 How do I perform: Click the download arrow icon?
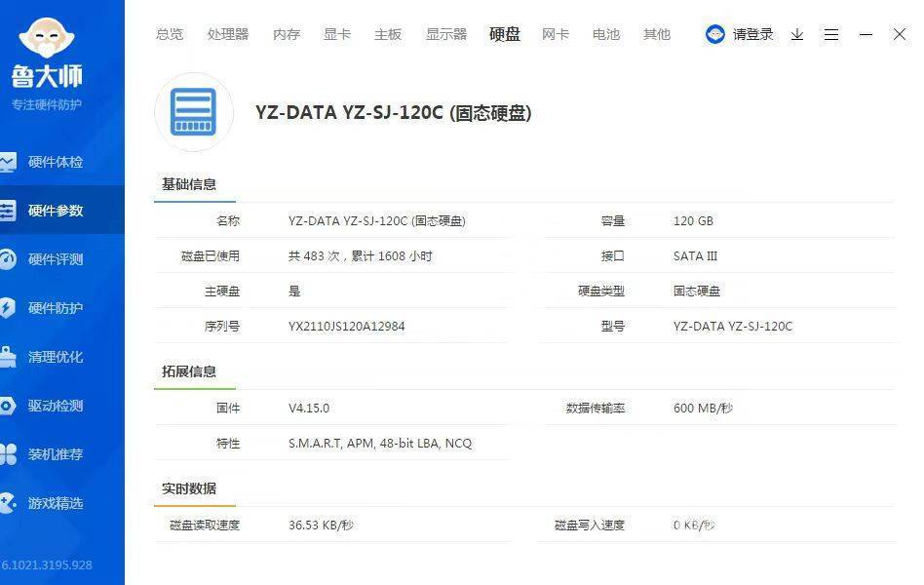coord(796,34)
